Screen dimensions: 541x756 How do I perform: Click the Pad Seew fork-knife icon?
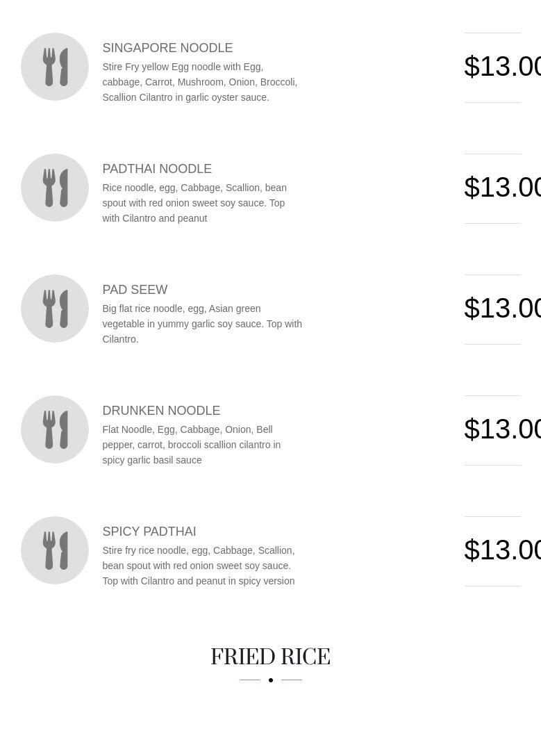point(55,309)
